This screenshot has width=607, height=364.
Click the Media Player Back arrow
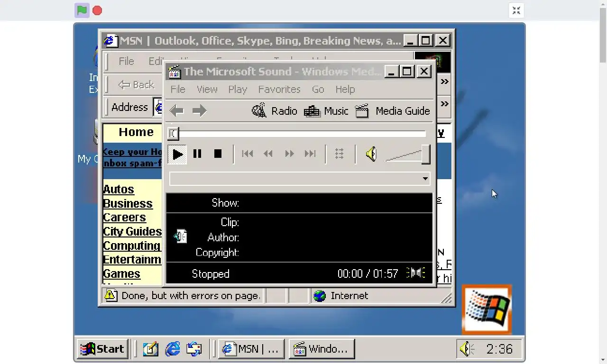click(177, 111)
